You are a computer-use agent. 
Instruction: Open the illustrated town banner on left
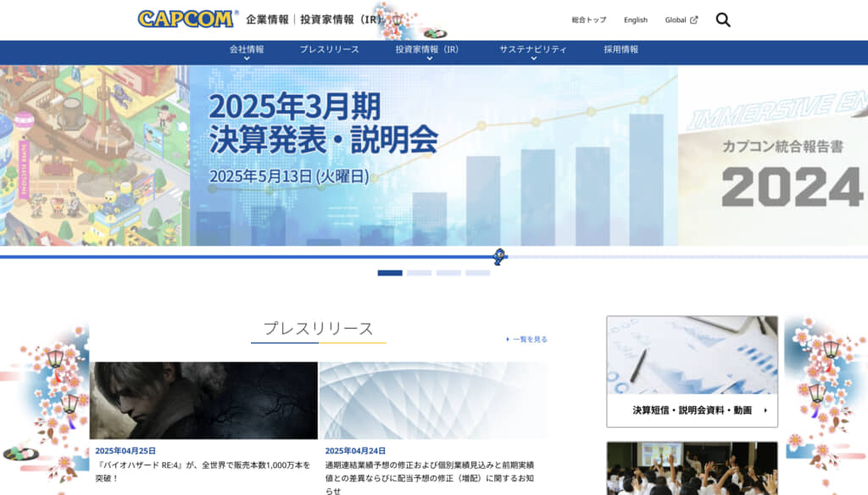[x=95, y=156]
